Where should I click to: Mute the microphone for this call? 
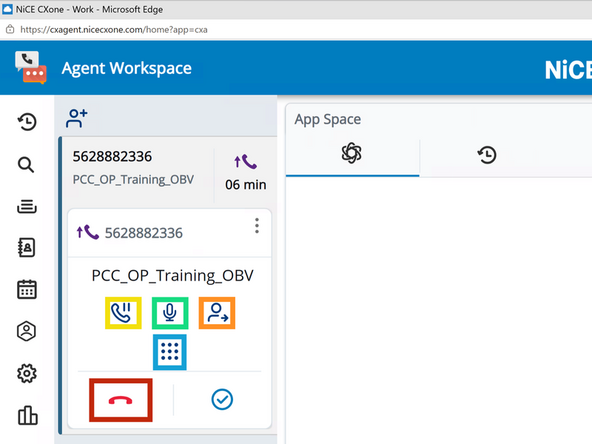point(170,313)
